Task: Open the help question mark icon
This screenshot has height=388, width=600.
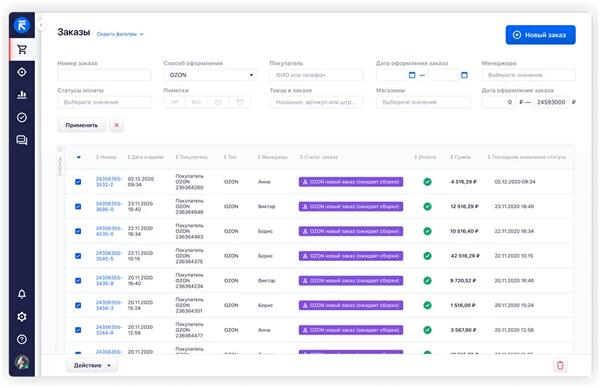Action: (x=22, y=339)
